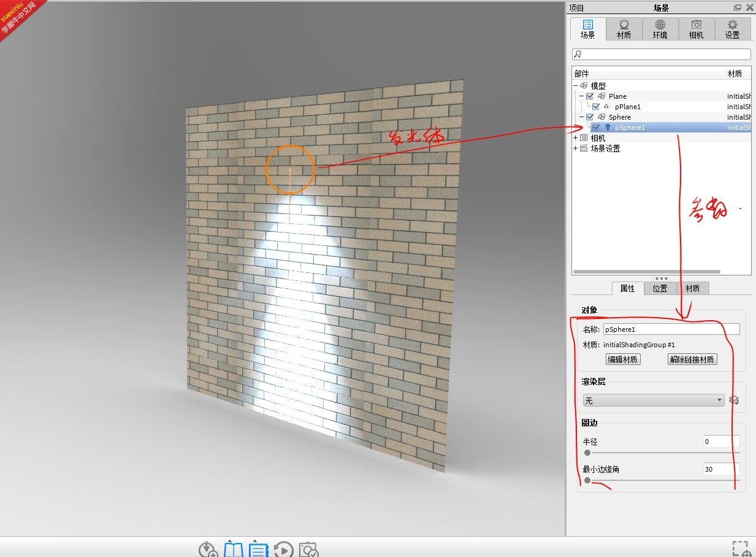The width and height of the screenshot is (756, 557).
Task: Expand the 相机 tree node
Action: 576,138
